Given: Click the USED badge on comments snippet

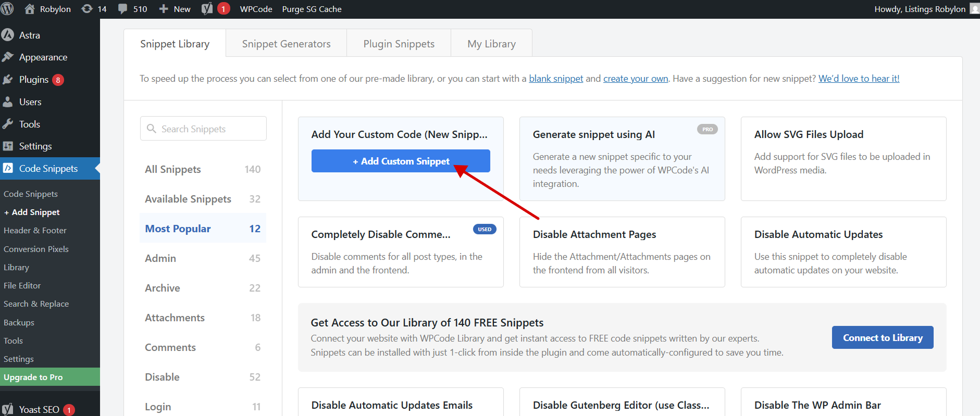Looking at the screenshot, I should click(x=485, y=229).
